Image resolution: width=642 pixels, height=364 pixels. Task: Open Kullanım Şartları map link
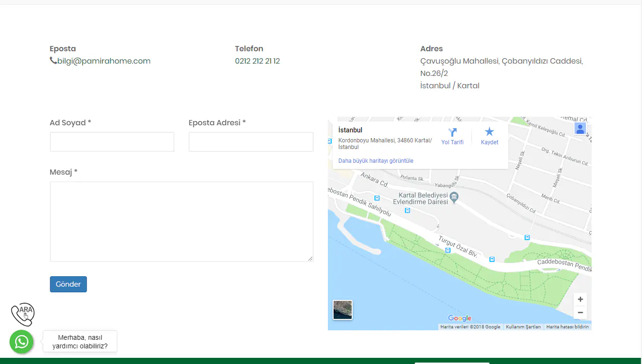[523, 327]
